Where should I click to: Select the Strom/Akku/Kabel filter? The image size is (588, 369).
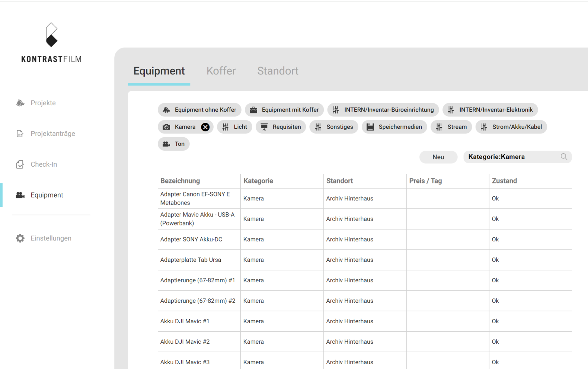pos(511,127)
